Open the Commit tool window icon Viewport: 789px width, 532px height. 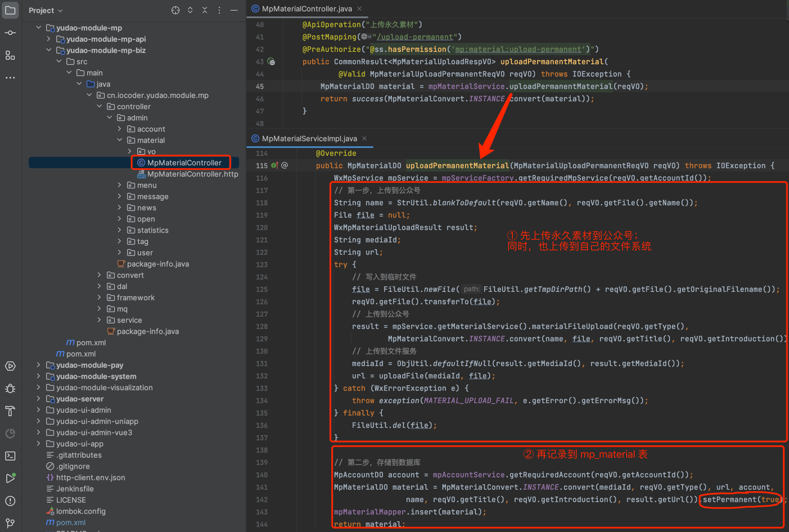(10, 33)
